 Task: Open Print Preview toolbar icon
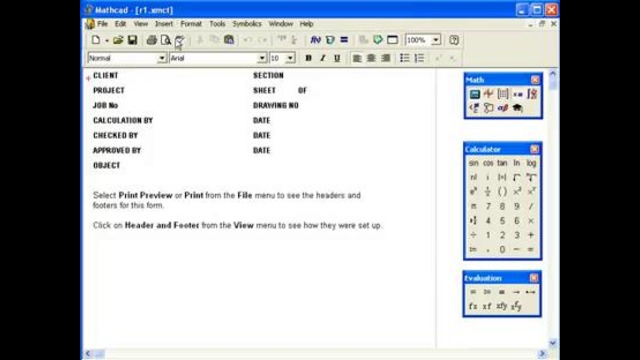(165, 40)
